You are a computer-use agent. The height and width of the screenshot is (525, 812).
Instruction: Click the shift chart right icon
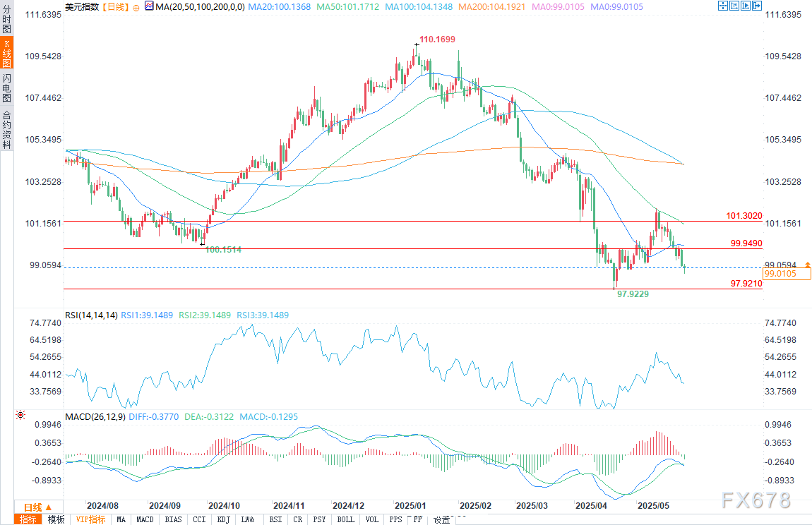pos(746,6)
